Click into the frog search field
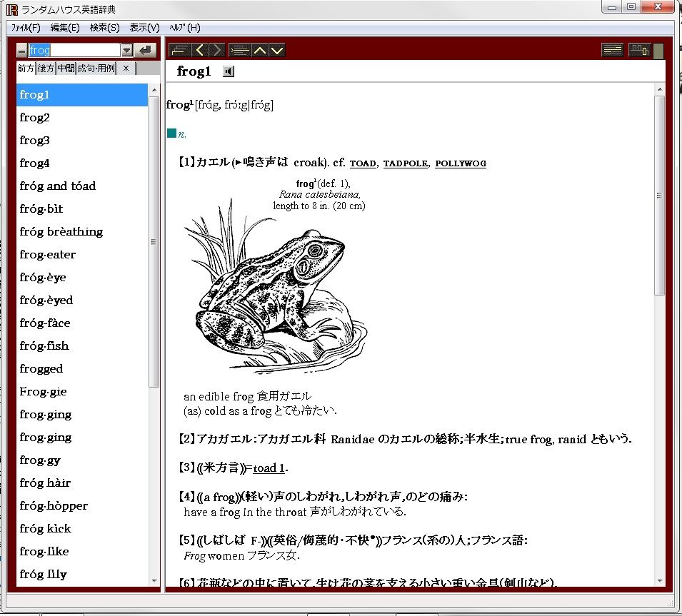682x616 pixels. pyautogui.click(x=74, y=51)
